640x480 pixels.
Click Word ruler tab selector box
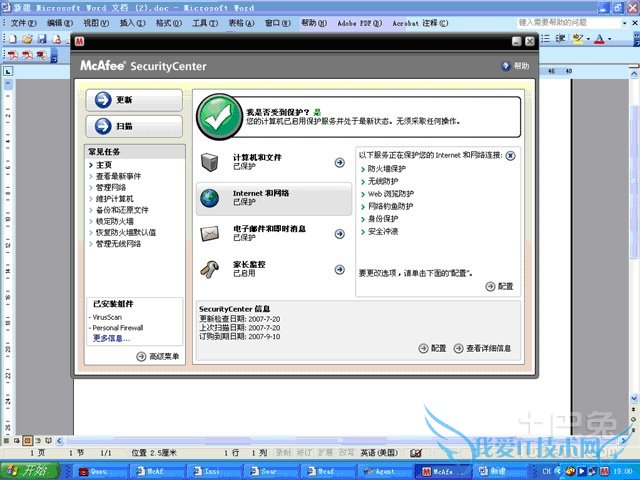click(x=8, y=71)
